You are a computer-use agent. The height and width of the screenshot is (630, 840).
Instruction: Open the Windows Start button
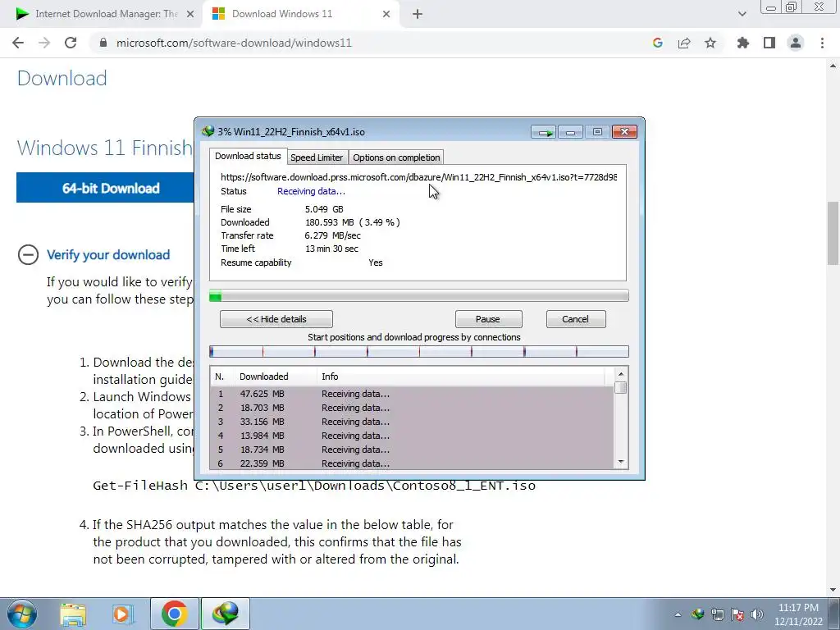click(x=22, y=614)
